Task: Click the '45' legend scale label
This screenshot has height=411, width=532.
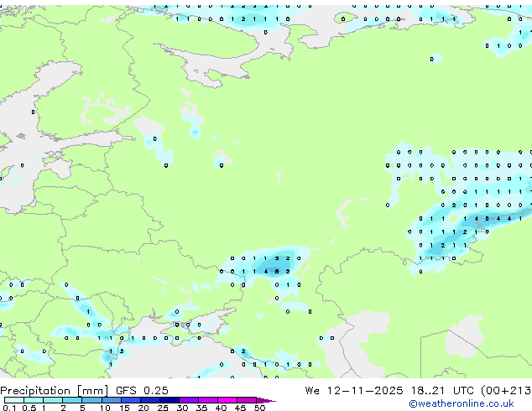Action: point(240,408)
